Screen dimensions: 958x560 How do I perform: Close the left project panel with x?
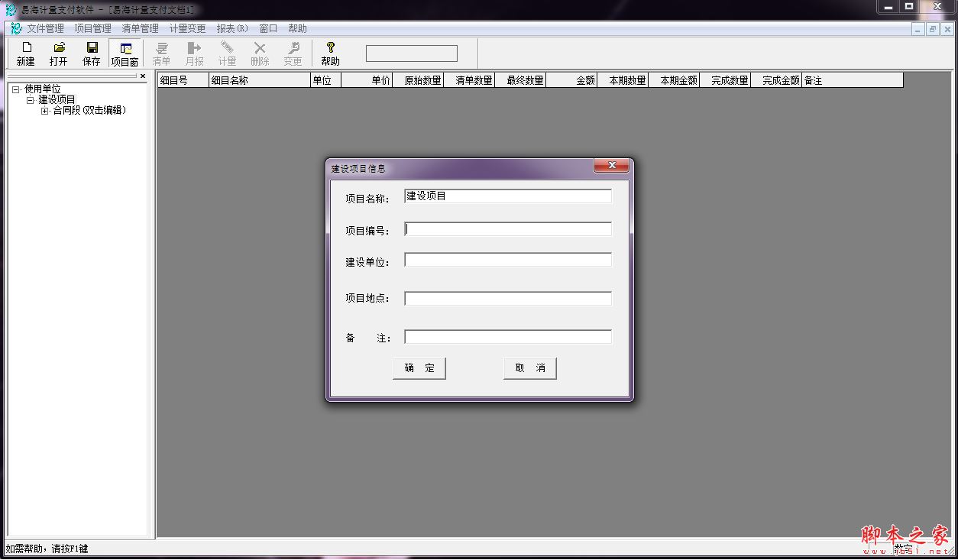[142, 76]
